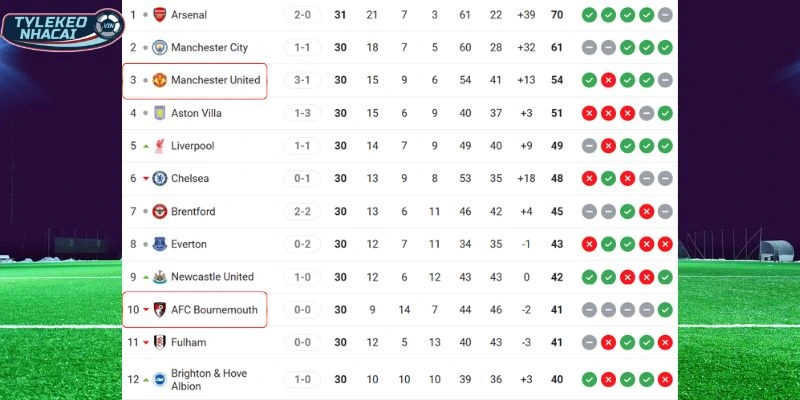Viewport: 800px width, 400px height.
Task: Click the Arsenal club crest
Action: click(x=159, y=15)
